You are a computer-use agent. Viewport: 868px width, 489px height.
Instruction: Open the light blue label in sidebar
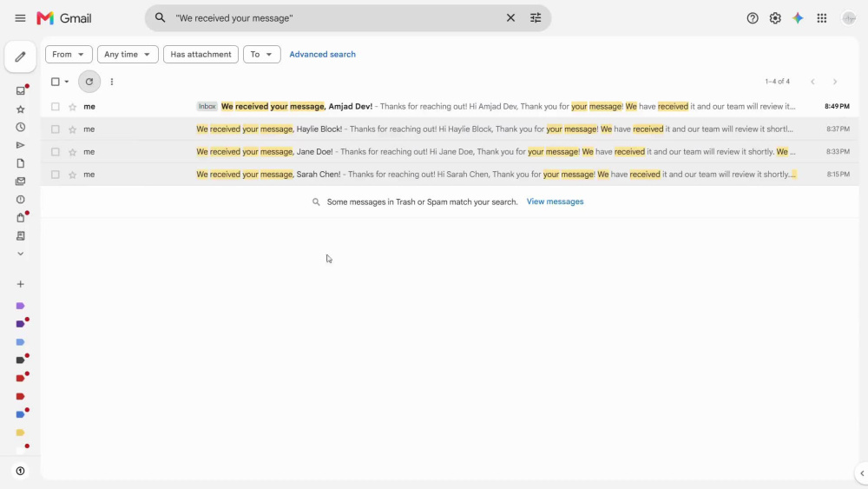coord(21,342)
